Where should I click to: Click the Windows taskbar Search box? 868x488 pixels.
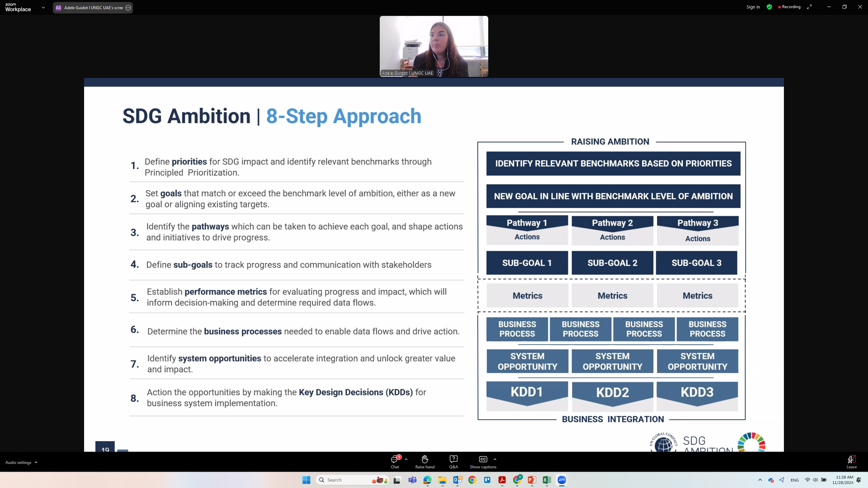click(349, 480)
